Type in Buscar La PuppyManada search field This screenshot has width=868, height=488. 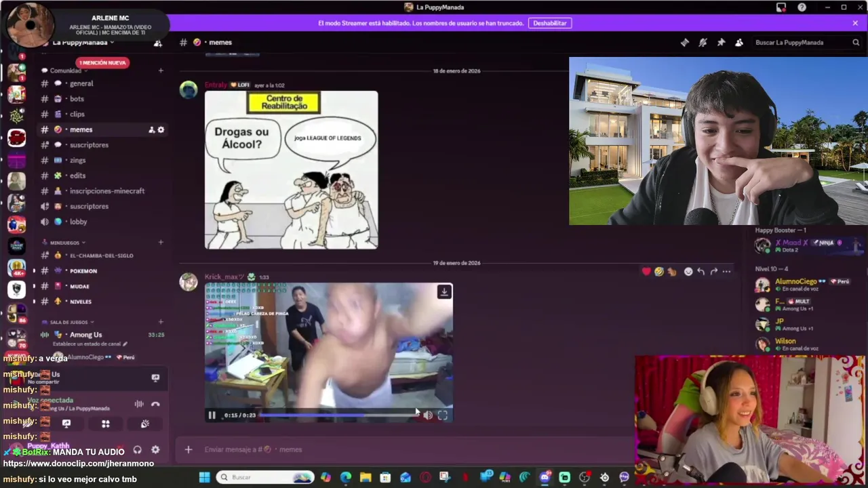pos(802,42)
